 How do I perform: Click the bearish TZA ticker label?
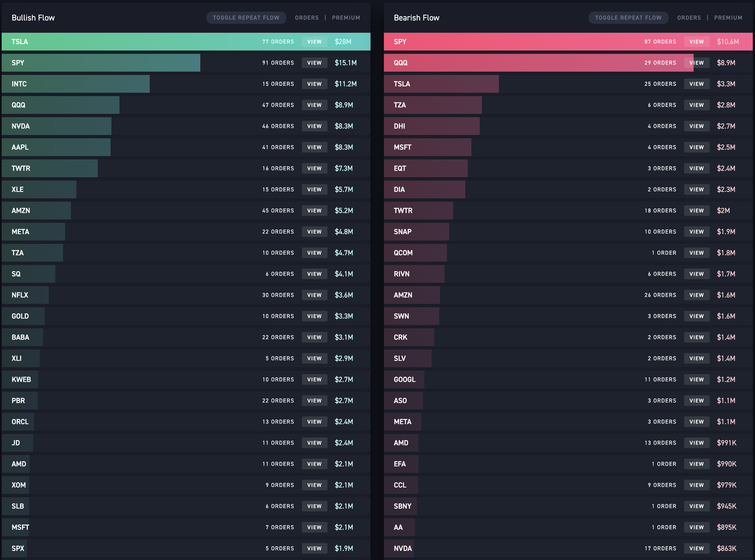click(400, 105)
